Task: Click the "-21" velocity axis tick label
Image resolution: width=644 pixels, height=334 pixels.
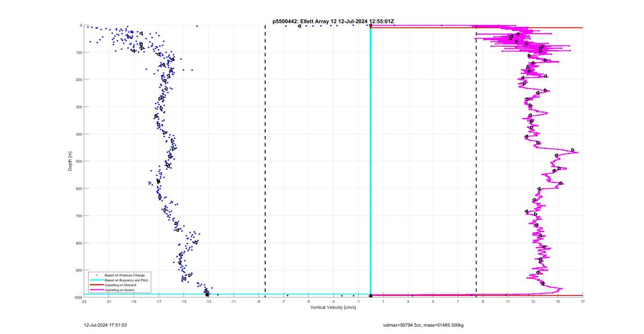Action: 109,301
